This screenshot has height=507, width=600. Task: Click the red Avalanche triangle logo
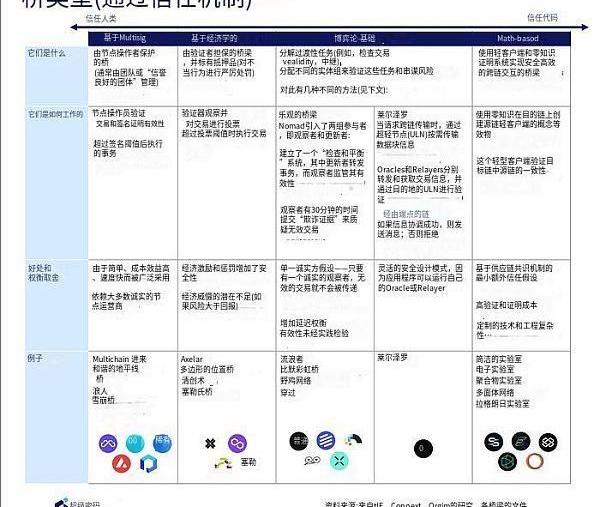[x=106, y=463]
